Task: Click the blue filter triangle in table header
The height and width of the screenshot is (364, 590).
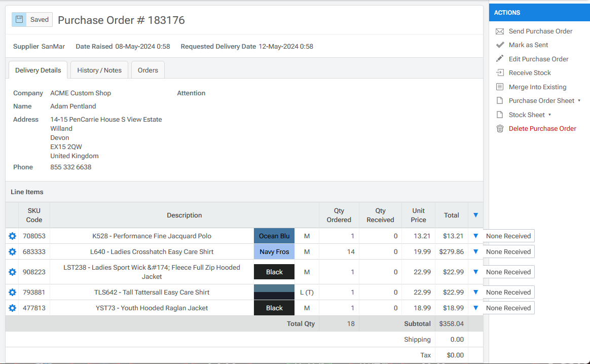Action: pos(475,215)
